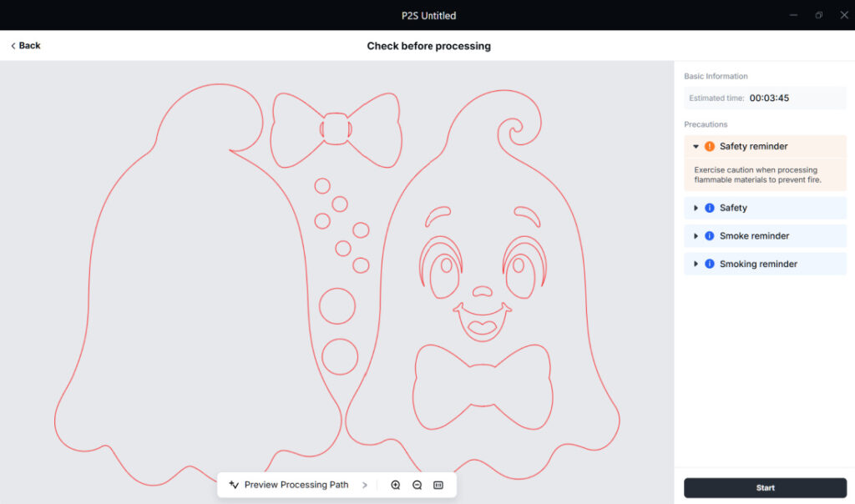
Task: Close the P2S Untitled window
Action: click(x=844, y=15)
